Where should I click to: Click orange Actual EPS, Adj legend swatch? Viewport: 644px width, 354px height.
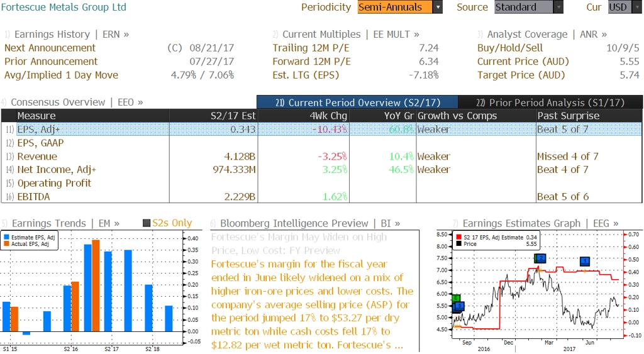(x=6, y=244)
